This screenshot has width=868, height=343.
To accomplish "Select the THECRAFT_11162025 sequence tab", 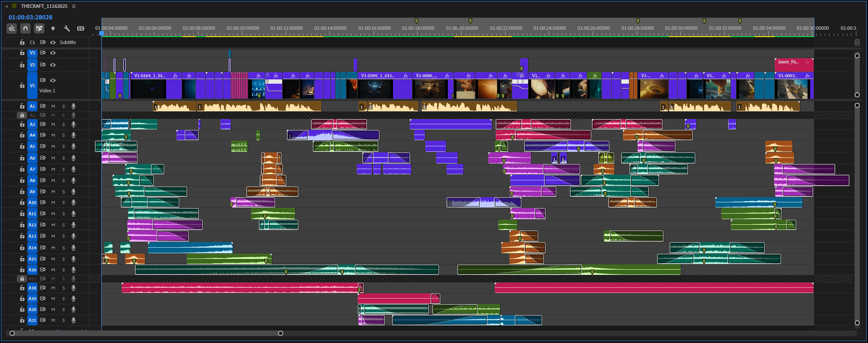I will pyautogui.click(x=44, y=6).
